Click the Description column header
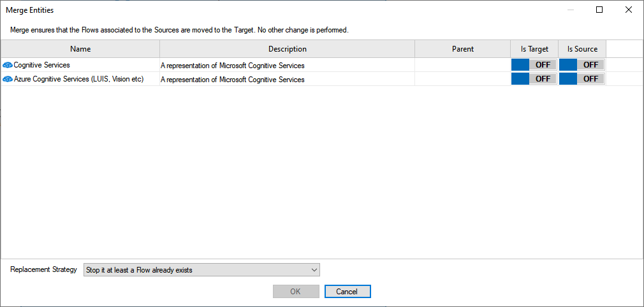The image size is (644, 307). [x=287, y=49]
